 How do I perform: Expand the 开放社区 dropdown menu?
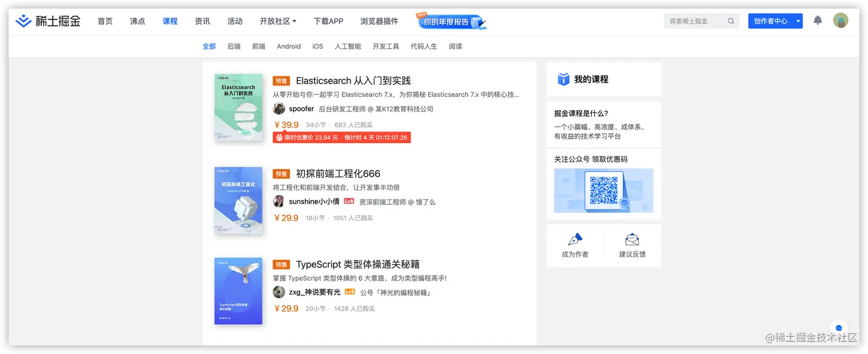(278, 21)
